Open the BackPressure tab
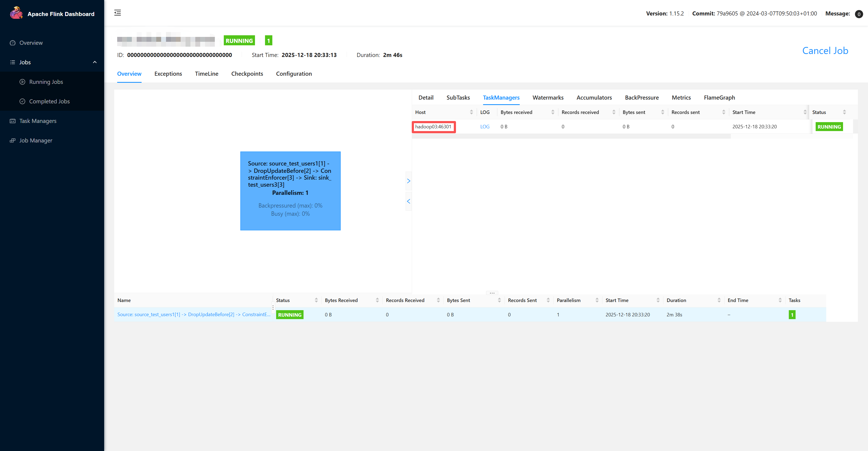The image size is (868, 451). tap(642, 98)
